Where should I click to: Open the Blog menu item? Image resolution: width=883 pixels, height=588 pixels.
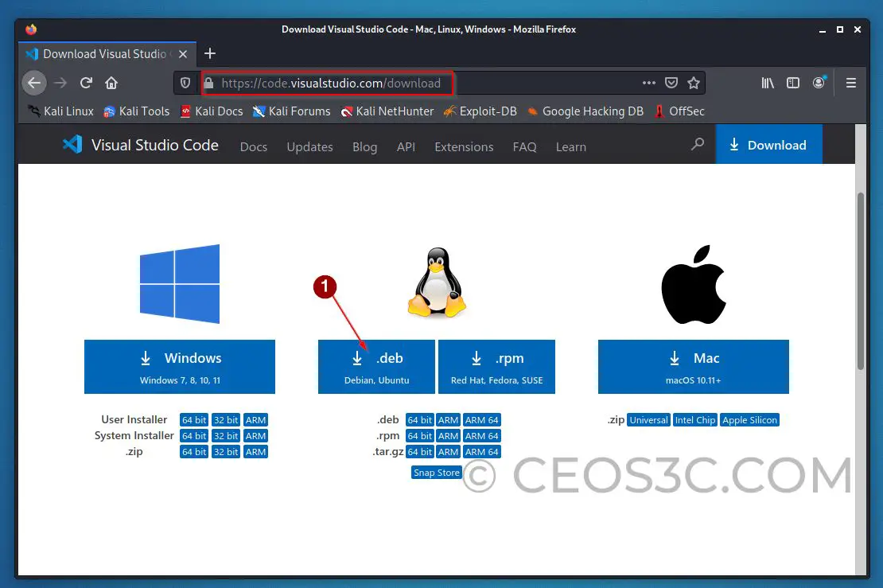coord(365,147)
